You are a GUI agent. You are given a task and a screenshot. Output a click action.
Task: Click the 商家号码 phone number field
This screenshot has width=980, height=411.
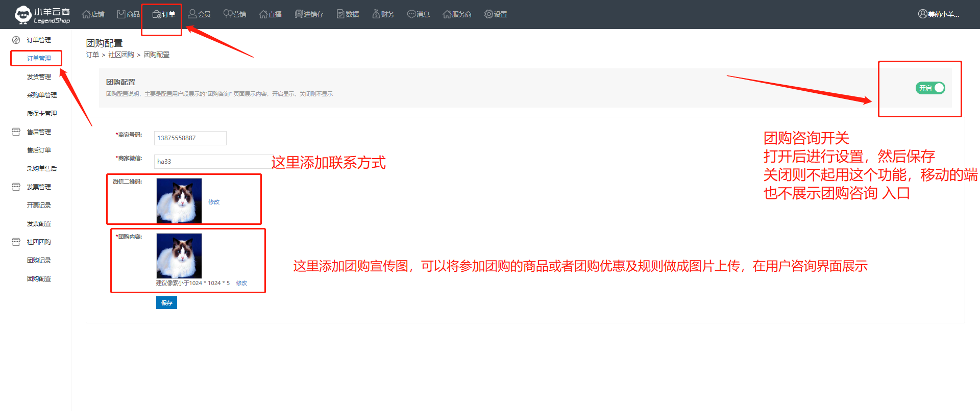190,138
